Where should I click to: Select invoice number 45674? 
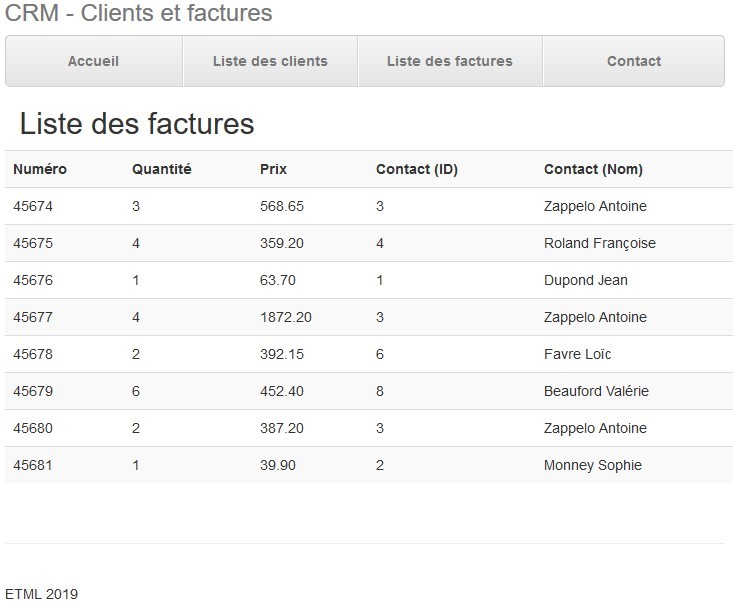(x=33, y=206)
